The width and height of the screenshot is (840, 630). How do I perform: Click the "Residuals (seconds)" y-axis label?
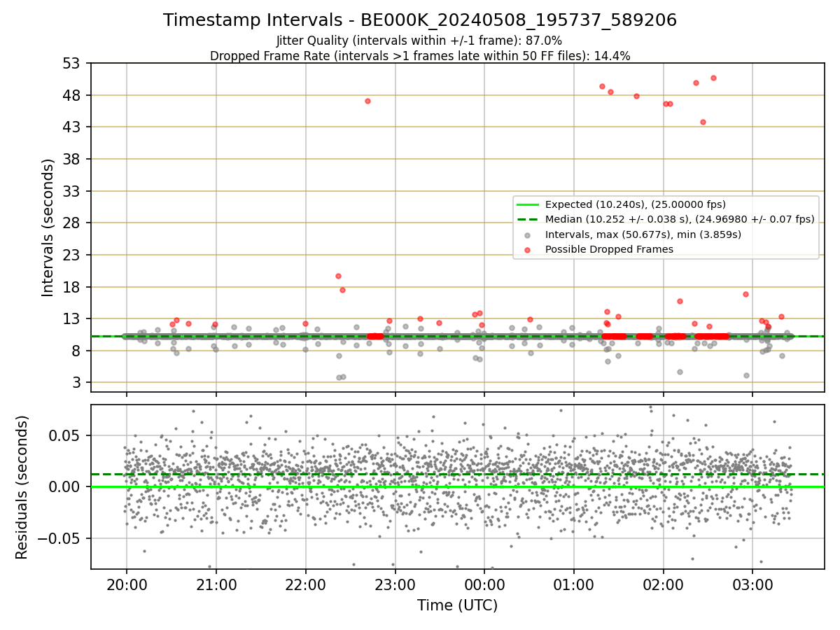22,486
